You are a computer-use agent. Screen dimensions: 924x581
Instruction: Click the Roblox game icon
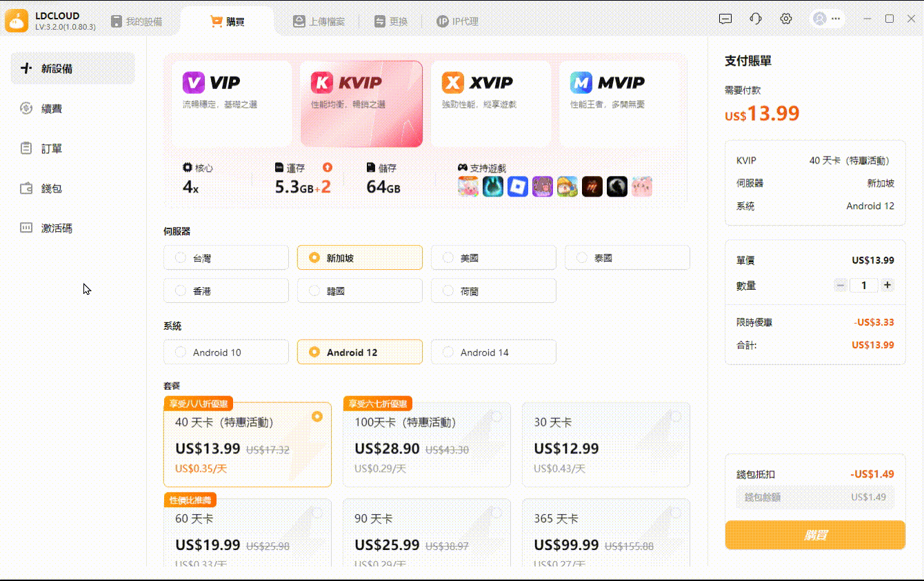[x=517, y=186]
